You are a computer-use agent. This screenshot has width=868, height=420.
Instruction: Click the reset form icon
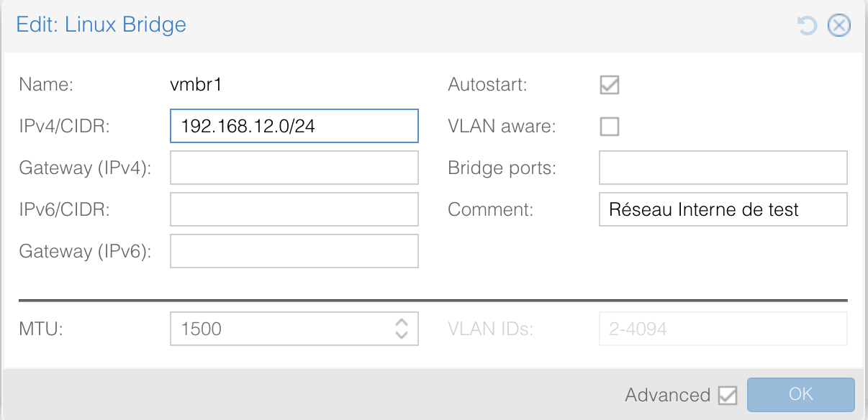(x=808, y=27)
